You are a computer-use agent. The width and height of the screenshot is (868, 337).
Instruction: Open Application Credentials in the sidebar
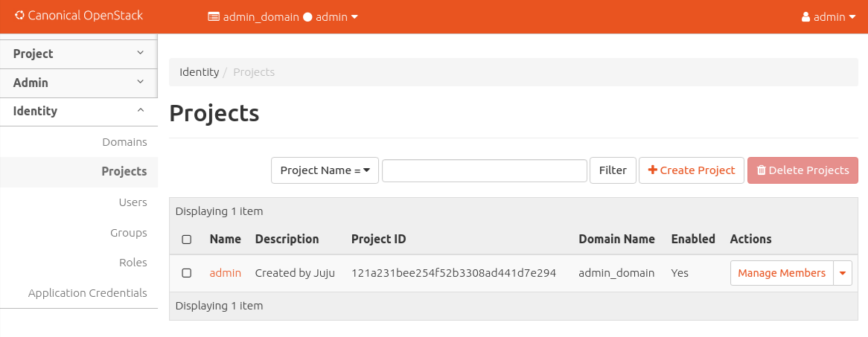[x=87, y=293]
